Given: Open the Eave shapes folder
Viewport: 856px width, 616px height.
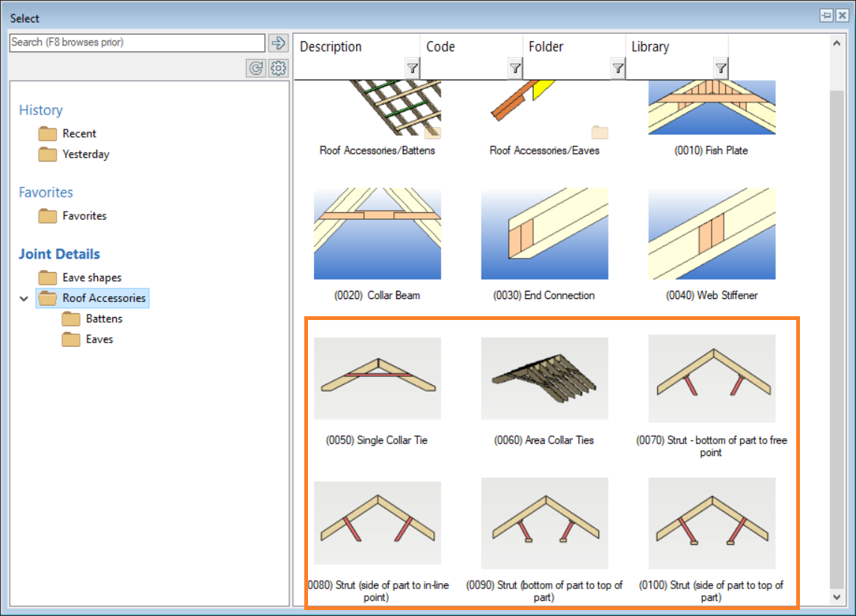Looking at the screenshot, I should [83, 277].
